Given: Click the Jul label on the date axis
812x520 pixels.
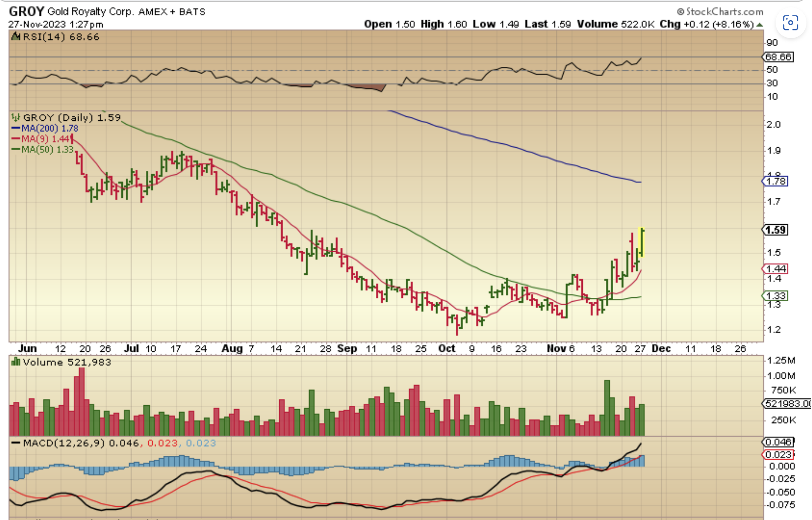Looking at the screenshot, I should (131, 348).
